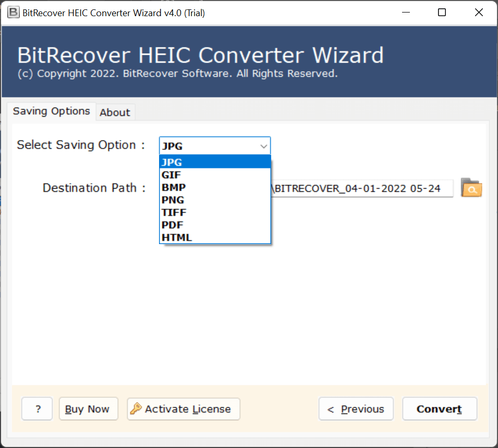Start conversion with the Convert button
Image resolution: width=498 pixels, height=448 pixels.
tap(440, 409)
